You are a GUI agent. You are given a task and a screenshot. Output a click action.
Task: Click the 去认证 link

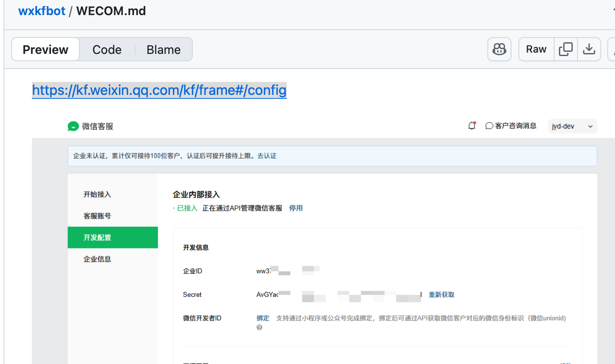[x=267, y=156]
